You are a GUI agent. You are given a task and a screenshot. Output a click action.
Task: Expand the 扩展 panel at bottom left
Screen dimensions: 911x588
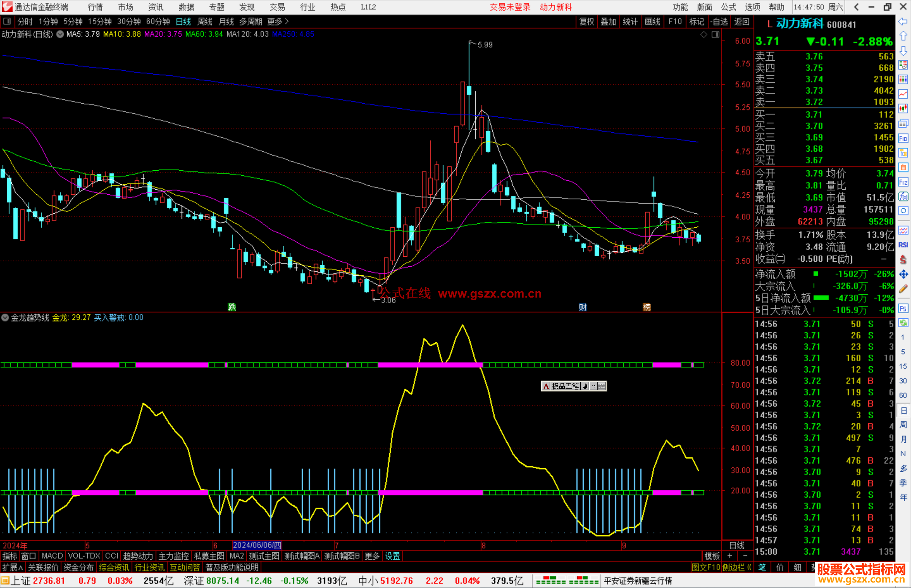pyautogui.click(x=13, y=567)
